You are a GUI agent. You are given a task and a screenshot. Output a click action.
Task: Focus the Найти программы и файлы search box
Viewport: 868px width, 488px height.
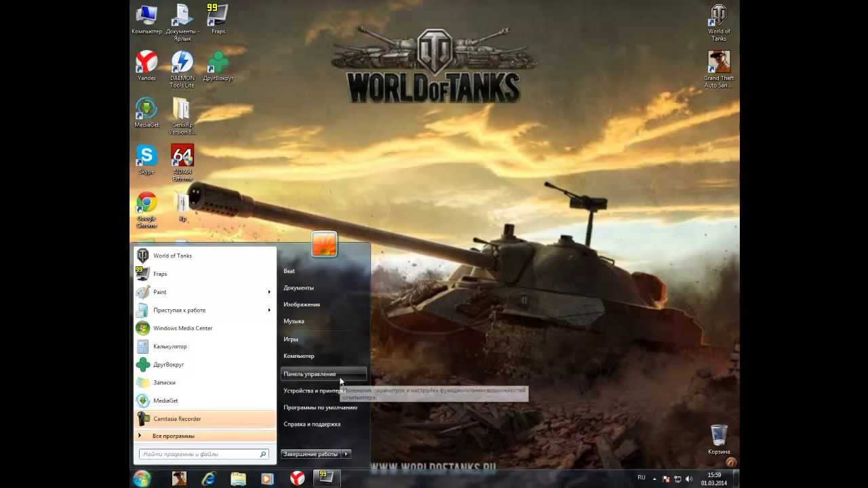pos(203,454)
